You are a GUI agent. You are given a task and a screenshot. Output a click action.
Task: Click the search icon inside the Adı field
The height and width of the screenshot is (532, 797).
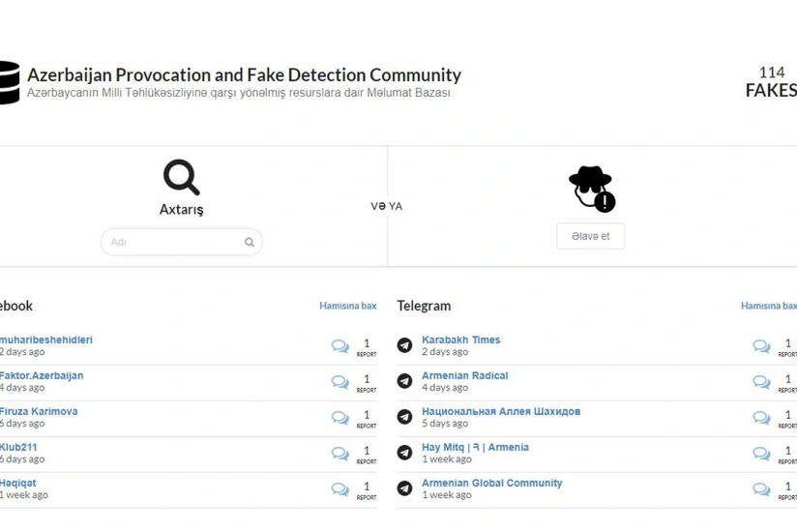pos(250,243)
